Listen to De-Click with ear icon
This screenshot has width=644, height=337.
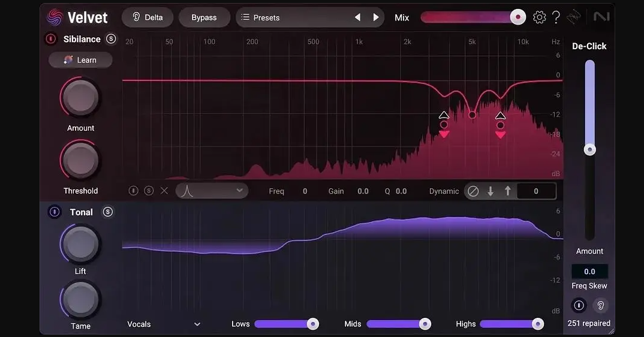(x=600, y=305)
